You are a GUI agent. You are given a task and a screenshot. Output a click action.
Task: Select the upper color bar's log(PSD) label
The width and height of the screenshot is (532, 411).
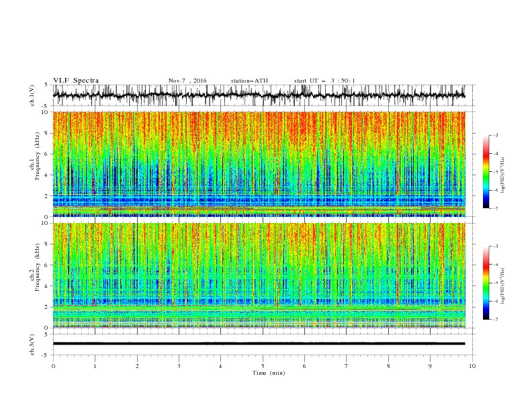click(503, 175)
